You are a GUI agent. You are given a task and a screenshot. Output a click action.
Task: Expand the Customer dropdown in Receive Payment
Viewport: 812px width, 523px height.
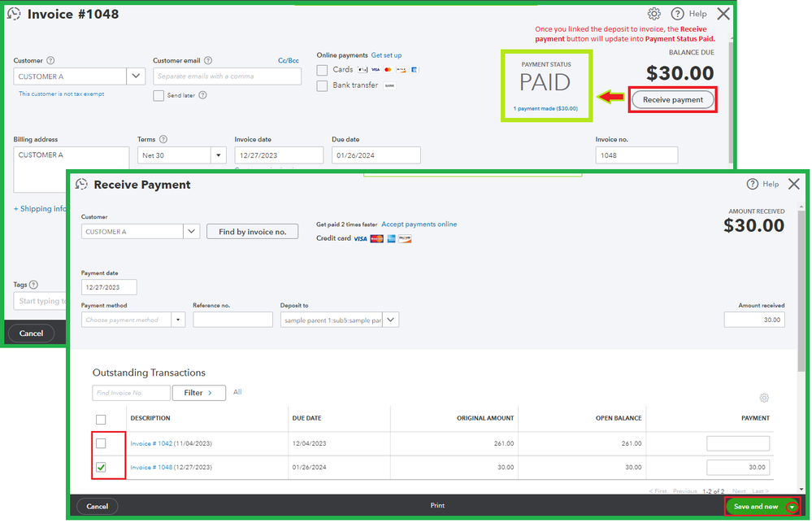point(192,231)
